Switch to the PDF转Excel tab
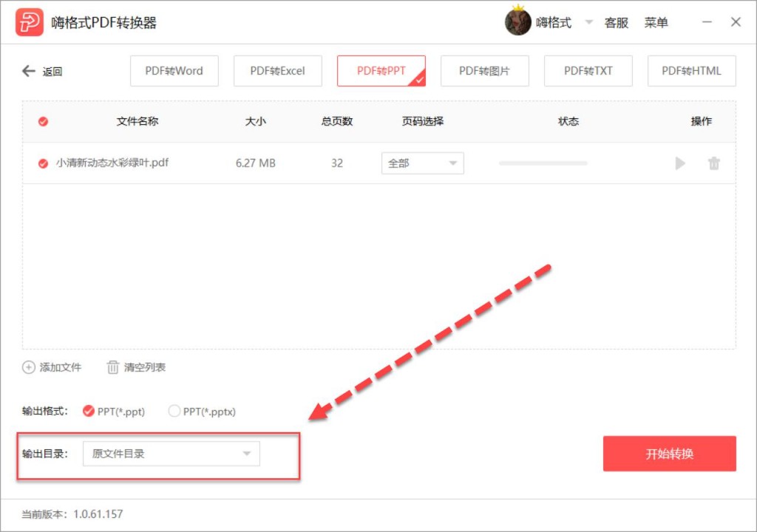This screenshot has width=757, height=532. 278,71
